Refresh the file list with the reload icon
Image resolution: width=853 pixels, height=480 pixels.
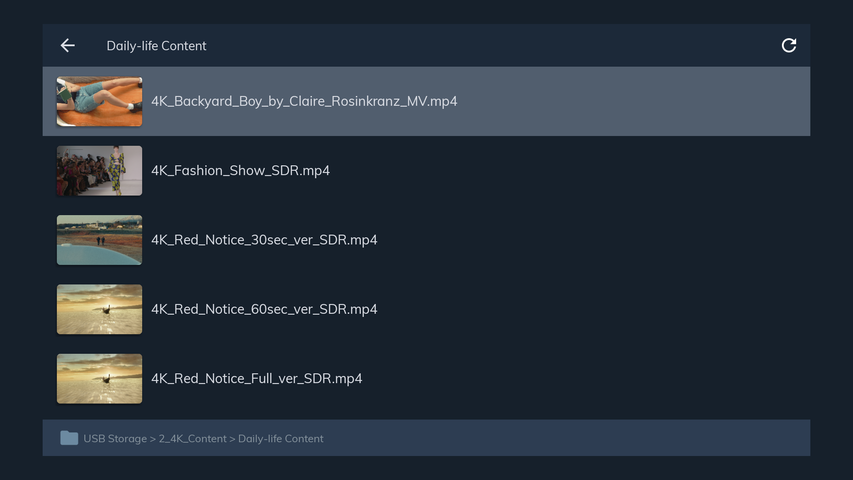point(789,46)
